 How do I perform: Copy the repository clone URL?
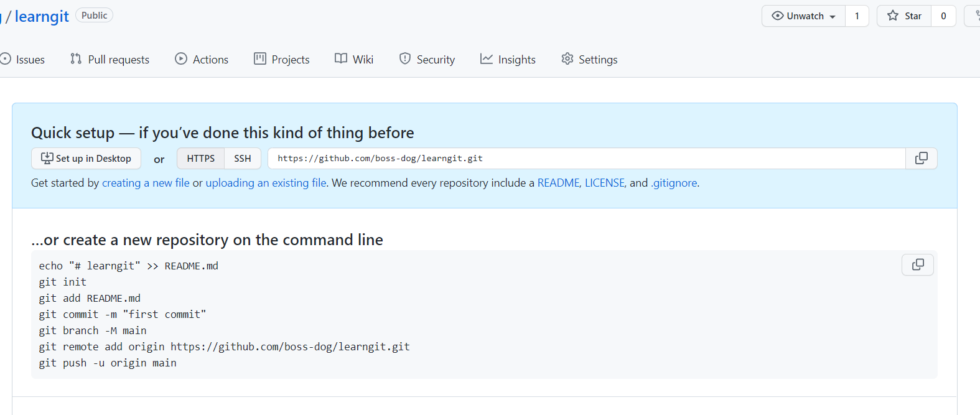(x=922, y=159)
